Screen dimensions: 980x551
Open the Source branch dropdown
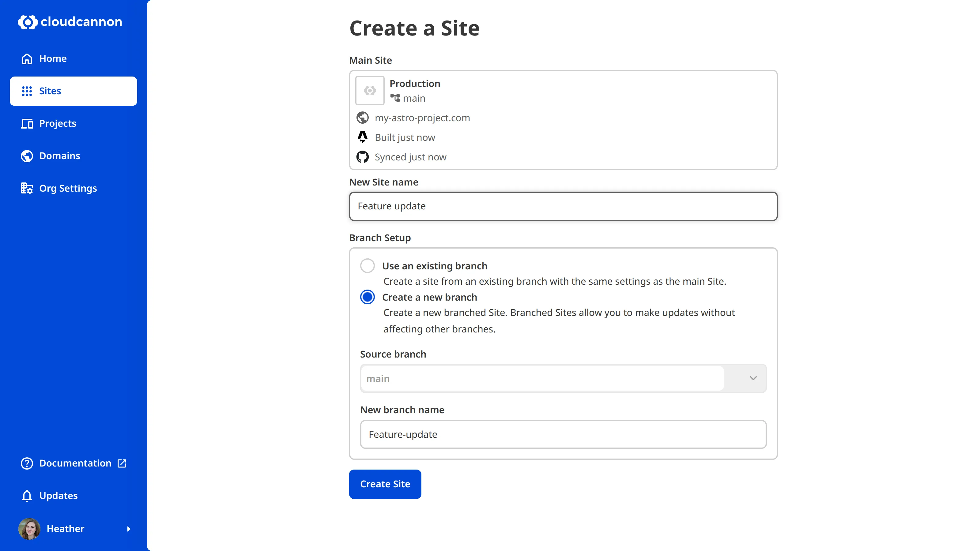tap(563, 378)
